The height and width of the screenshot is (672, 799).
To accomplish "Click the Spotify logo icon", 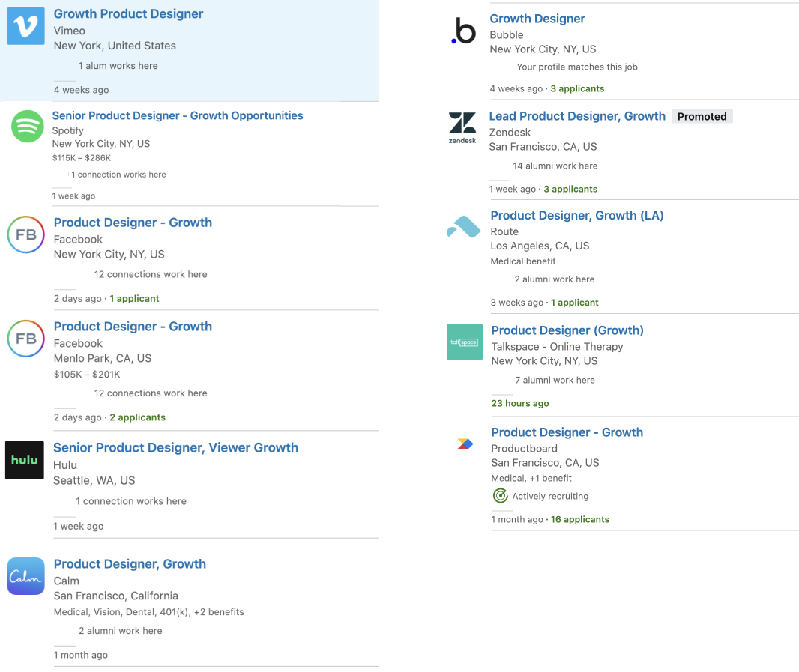I will [x=28, y=126].
